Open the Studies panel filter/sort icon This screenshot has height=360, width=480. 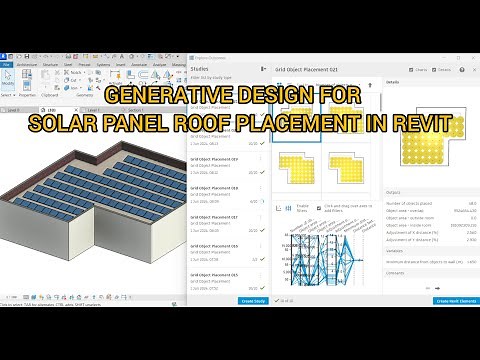point(263,69)
